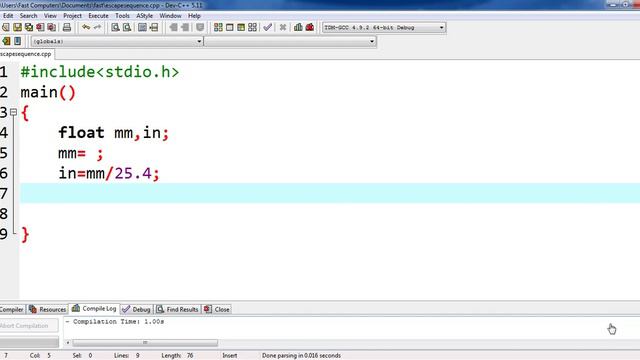Stop execution with the X icon

point(282,27)
